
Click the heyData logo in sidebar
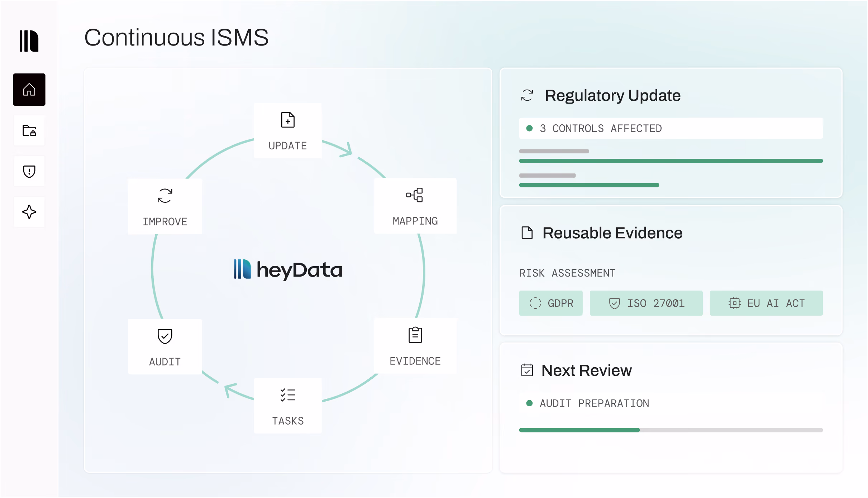tap(29, 41)
